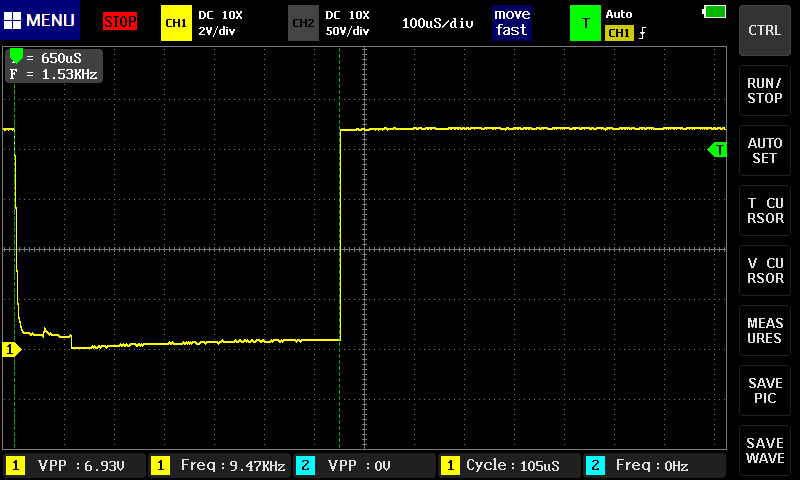Tap the 100uS/div timebase value
The width and height of the screenshot is (800, 480).
point(437,23)
